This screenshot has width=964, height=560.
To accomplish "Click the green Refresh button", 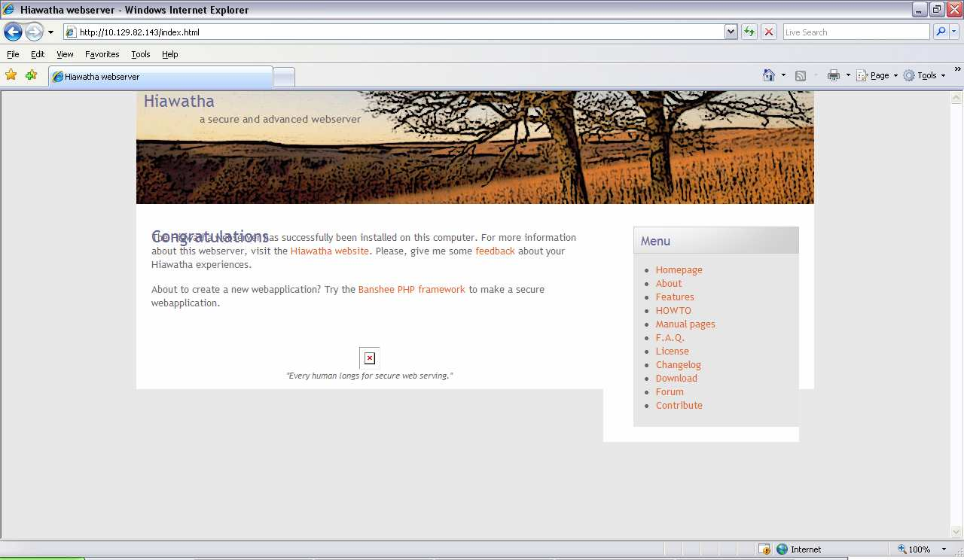I will coord(749,32).
